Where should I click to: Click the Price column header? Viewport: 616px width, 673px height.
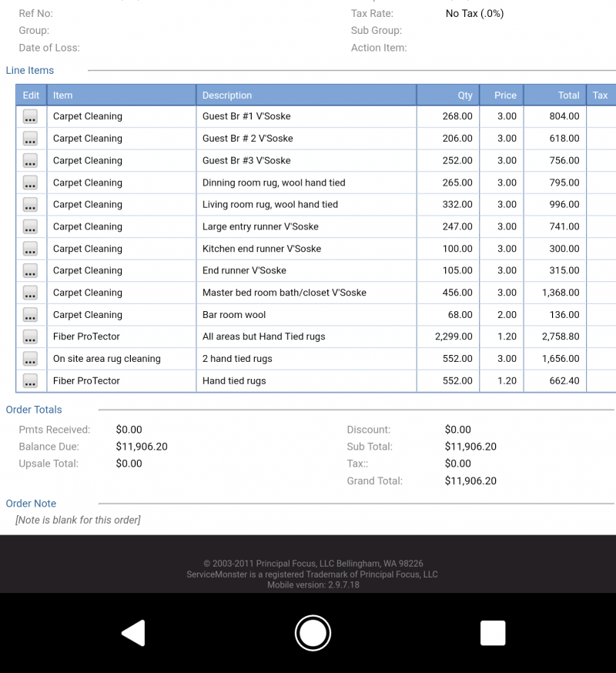(x=505, y=95)
